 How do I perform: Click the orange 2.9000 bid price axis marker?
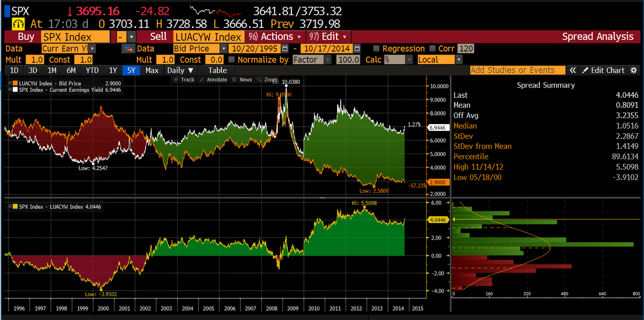pyautogui.click(x=437, y=183)
